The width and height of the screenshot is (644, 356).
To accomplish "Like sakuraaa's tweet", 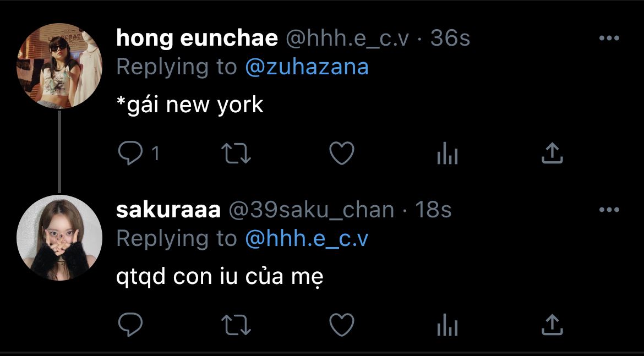I will 342,325.
